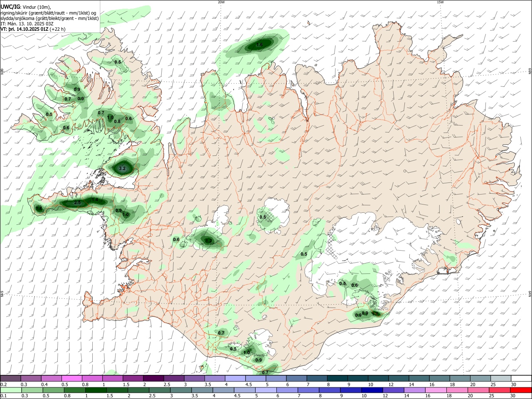Click upper-row dark purple swatch starting at 2
532x399 pixels.
153,378
